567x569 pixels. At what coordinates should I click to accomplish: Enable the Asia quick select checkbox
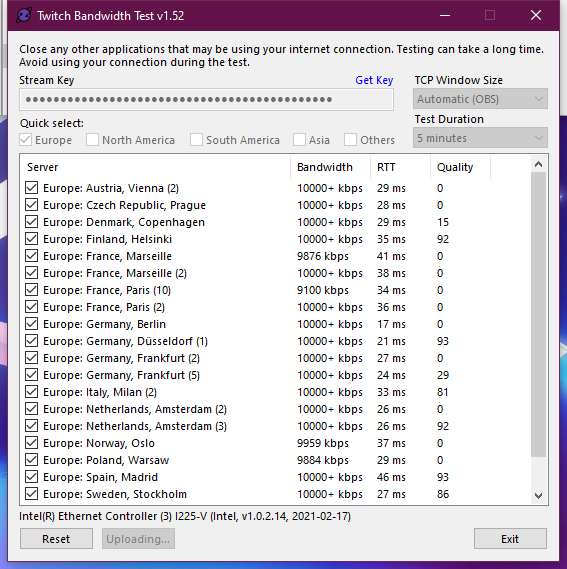299,140
